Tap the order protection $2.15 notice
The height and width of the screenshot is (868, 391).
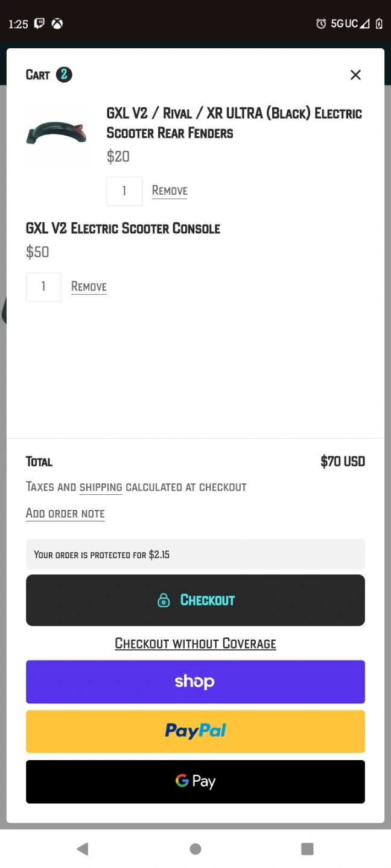click(x=195, y=555)
